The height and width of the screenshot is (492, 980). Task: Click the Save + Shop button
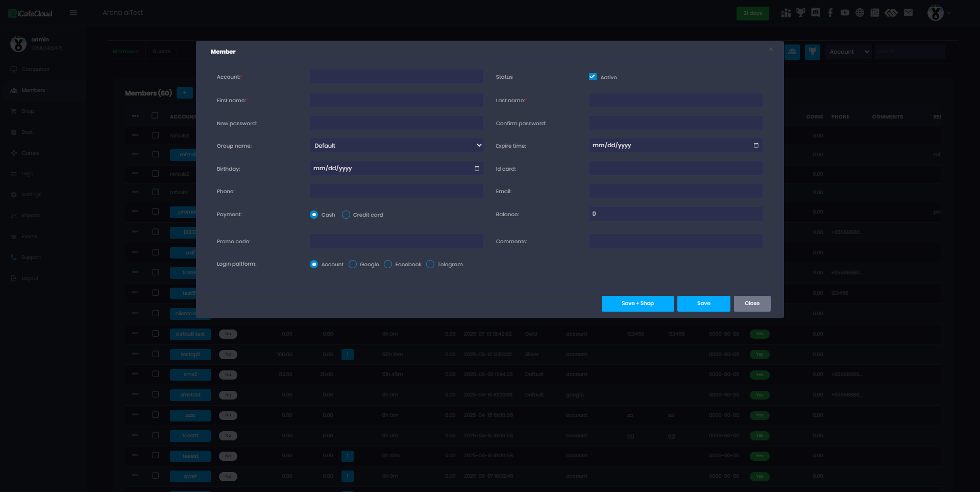(638, 303)
